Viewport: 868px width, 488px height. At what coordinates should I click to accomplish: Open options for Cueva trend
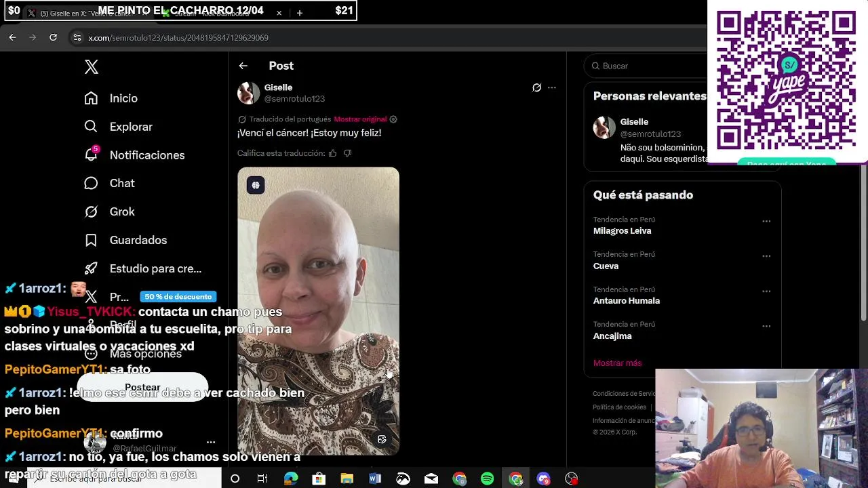pos(766,256)
